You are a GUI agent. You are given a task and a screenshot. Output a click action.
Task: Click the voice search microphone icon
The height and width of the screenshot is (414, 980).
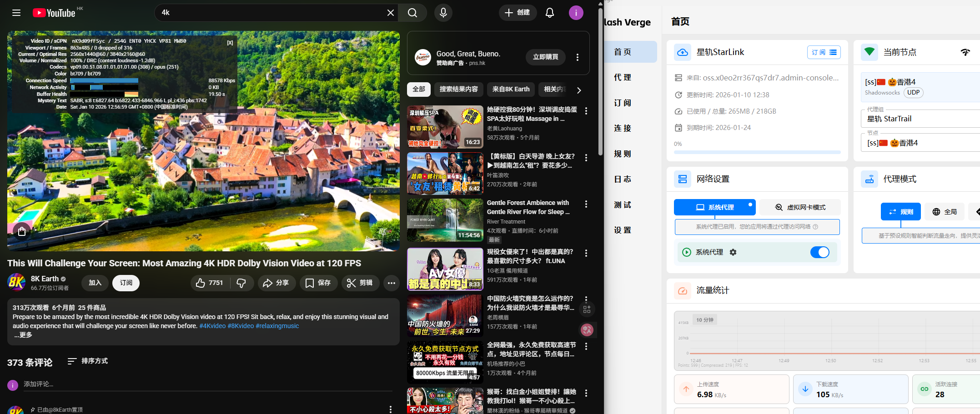pyautogui.click(x=443, y=13)
